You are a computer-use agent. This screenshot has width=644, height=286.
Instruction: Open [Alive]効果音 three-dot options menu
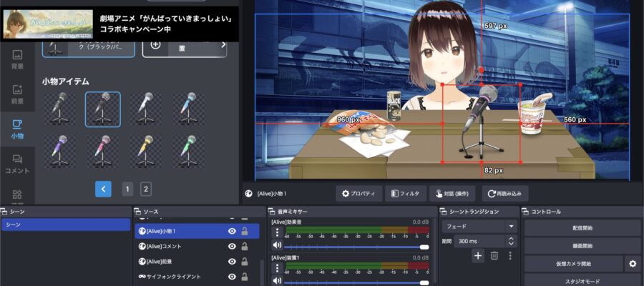[x=278, y=232]
